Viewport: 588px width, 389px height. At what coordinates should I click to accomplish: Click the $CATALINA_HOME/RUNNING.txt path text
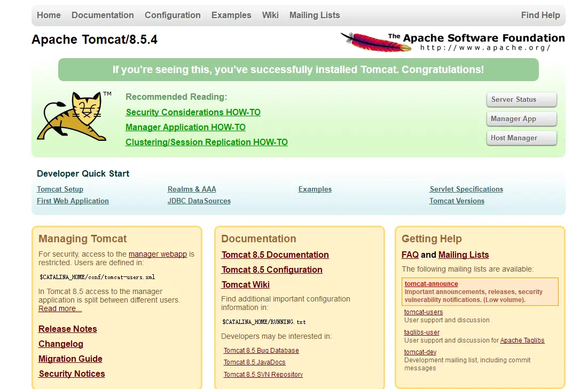pyautogui.click(x=264, y=322)
